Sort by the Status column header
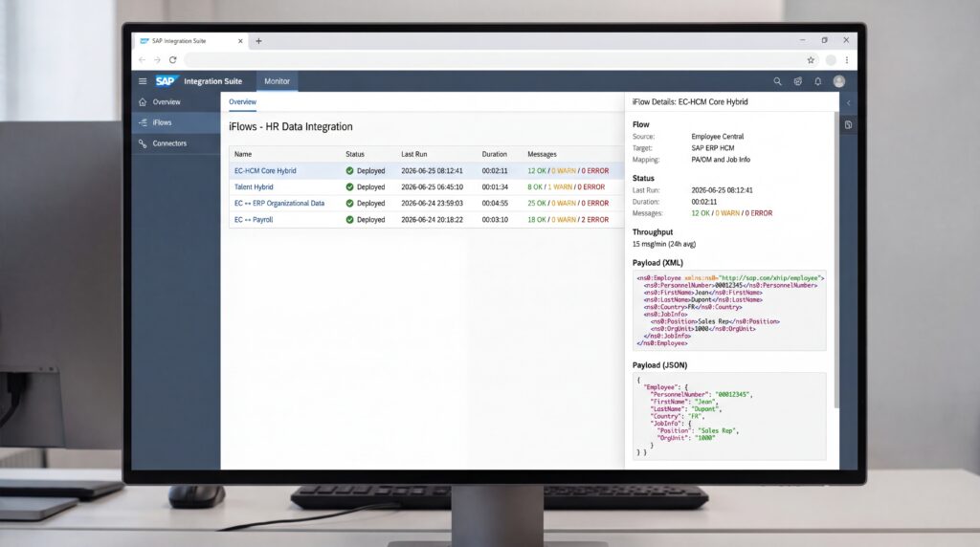This screenshot has height=547, width=980. (x=355, y=154)
